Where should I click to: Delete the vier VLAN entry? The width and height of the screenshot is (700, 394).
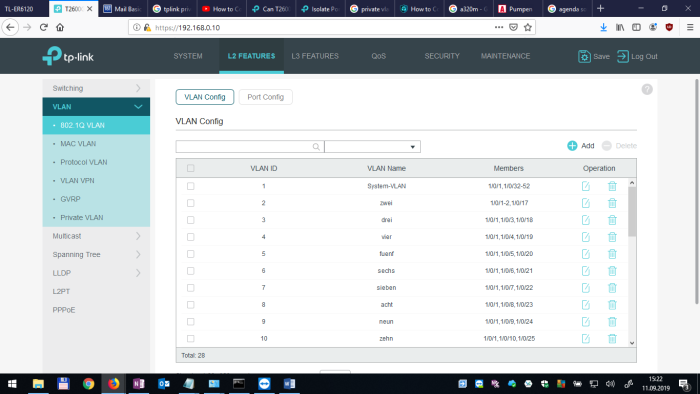pyautogui.click(x=612, y=237)
